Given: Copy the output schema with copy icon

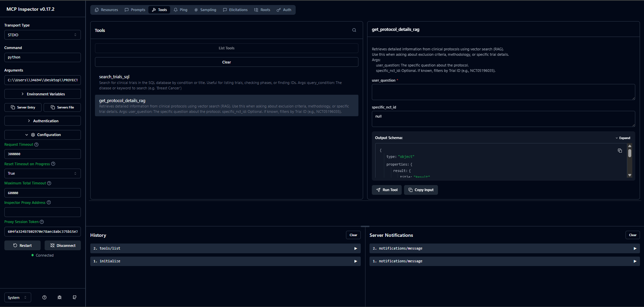Looking at the screenshot, I should (x=620, y=151).
